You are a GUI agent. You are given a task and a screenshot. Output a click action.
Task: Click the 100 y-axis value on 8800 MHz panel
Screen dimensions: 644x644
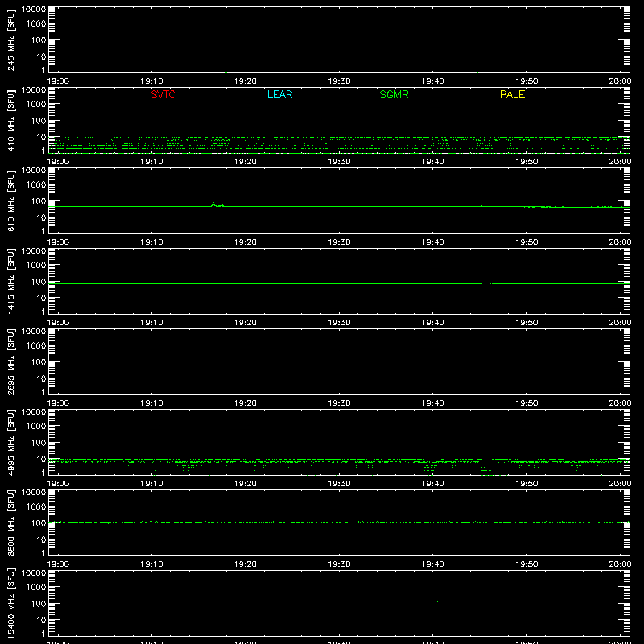(x=39, y=523)
